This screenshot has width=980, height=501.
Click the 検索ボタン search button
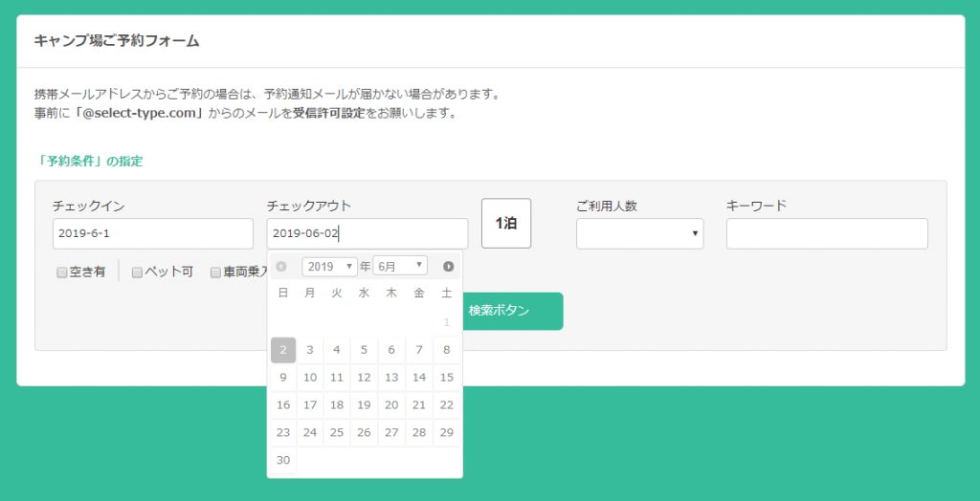[x=513, y=311]
